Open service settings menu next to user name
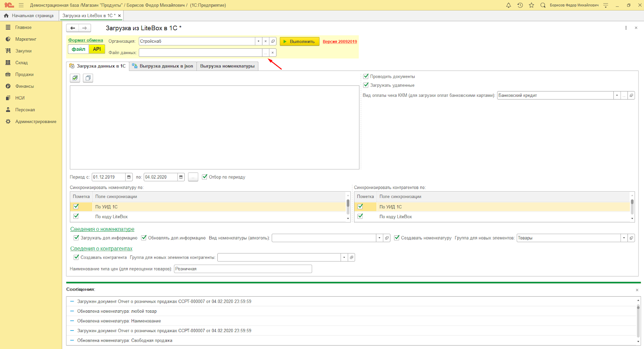644x349 pixels. pyautogui.click(x=606, y=5)
